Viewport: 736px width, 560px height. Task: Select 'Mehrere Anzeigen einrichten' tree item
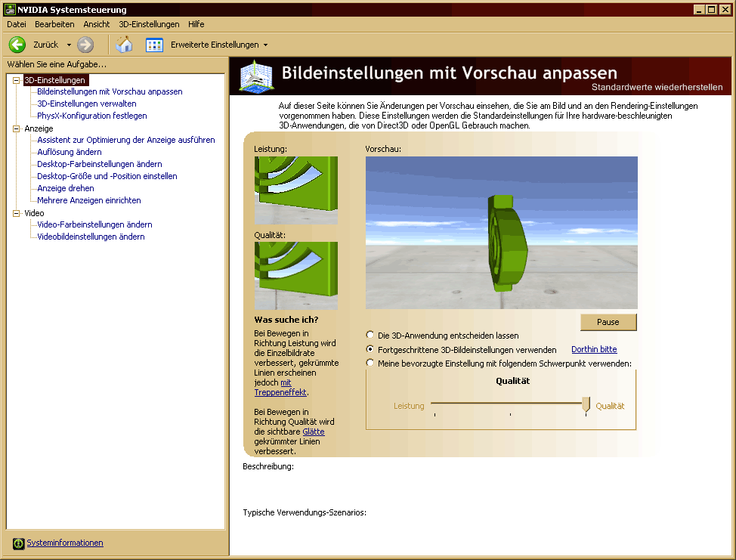[89, 200]
